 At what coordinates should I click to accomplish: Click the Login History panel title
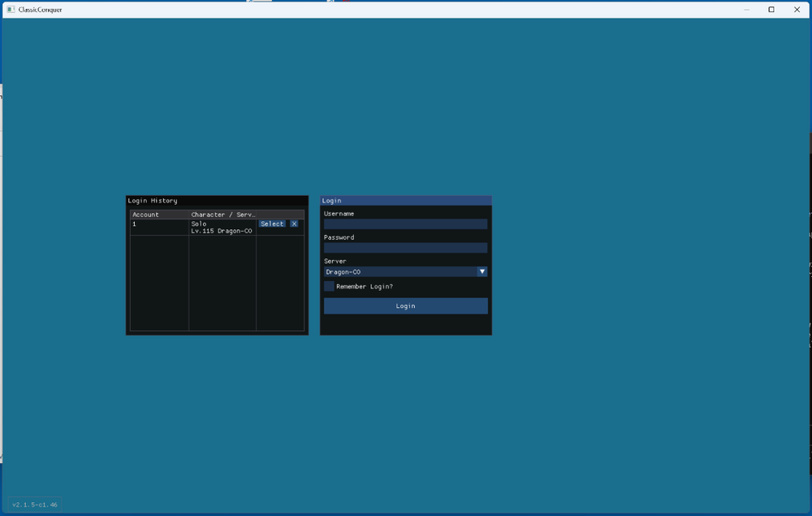tap(152, 200)
